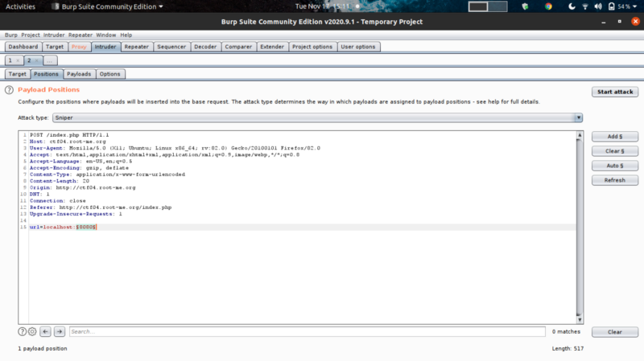Open the Intruder menu

tap(54, 35)
